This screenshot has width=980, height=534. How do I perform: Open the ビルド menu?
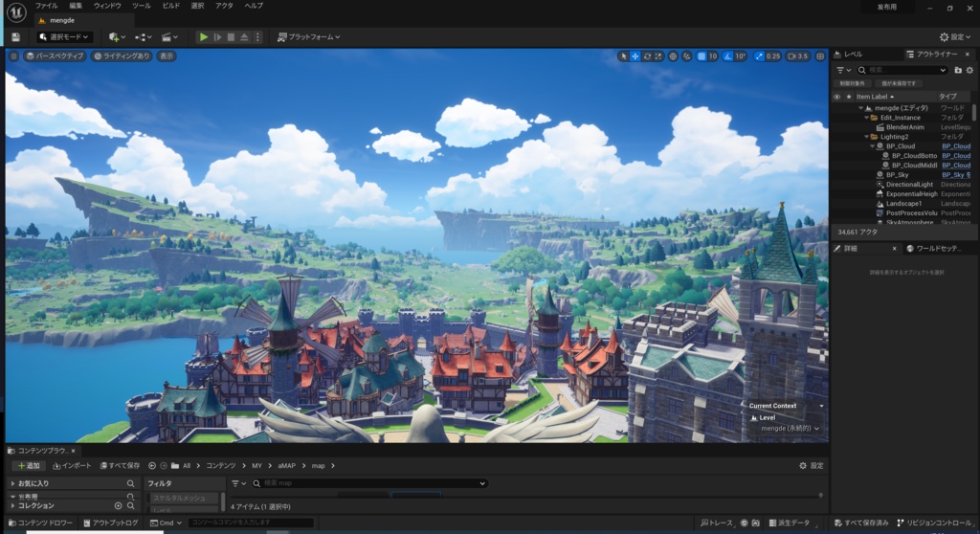[x=170, y=6]
